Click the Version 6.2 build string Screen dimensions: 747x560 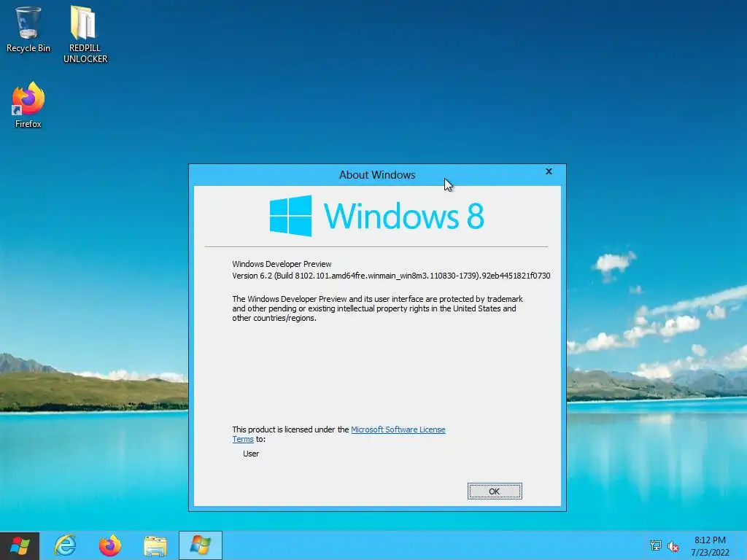pyautogui.click(x=391, y=276)
